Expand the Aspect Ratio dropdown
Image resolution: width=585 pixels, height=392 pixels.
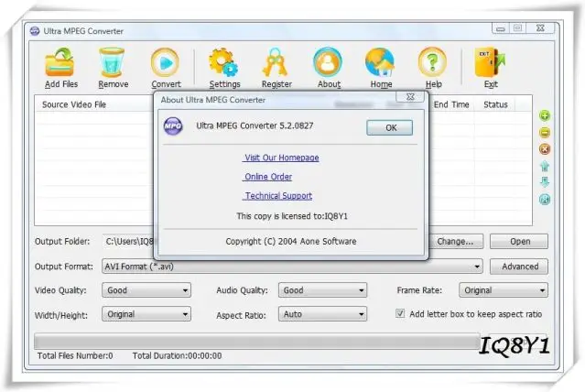click(322, 314)
